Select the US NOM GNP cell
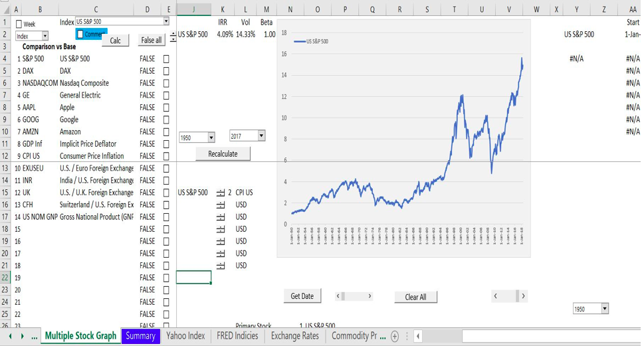The image size is (644, 346). (40, 217)
